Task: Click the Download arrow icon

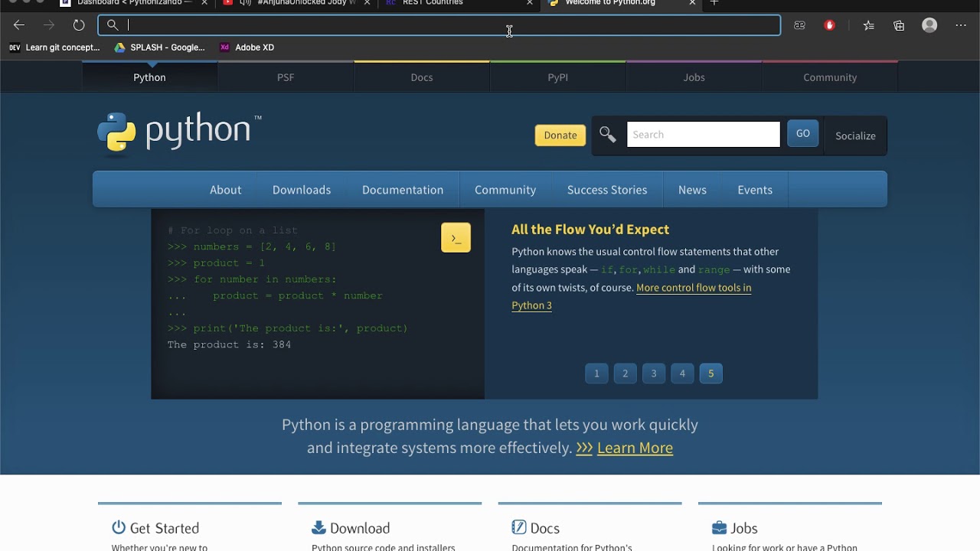Action: click(318, 527)
